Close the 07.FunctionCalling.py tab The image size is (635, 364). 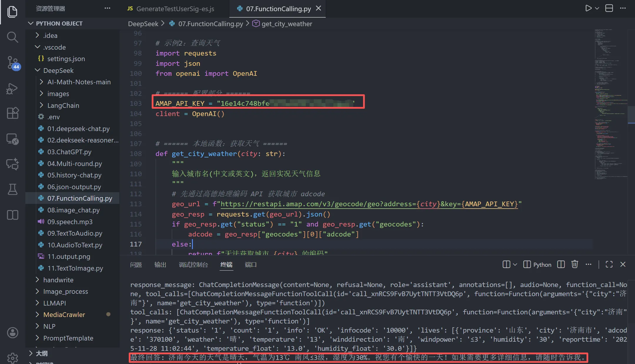point(318,9)
